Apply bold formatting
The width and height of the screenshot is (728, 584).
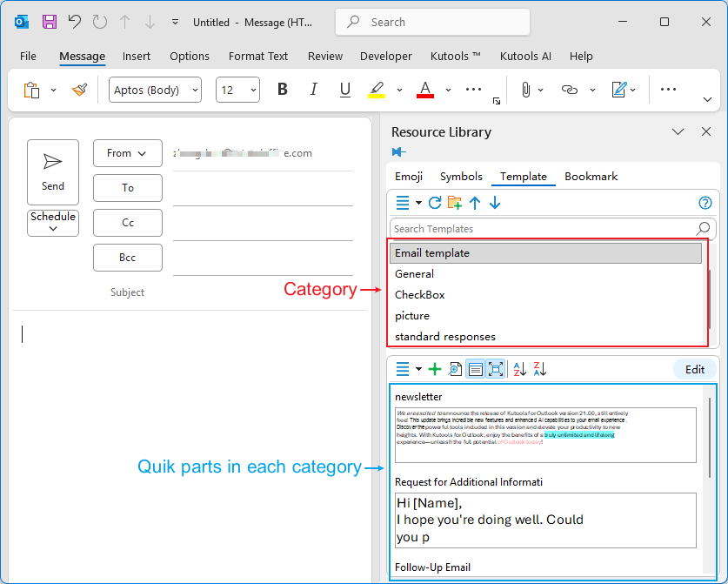(282, 89)
